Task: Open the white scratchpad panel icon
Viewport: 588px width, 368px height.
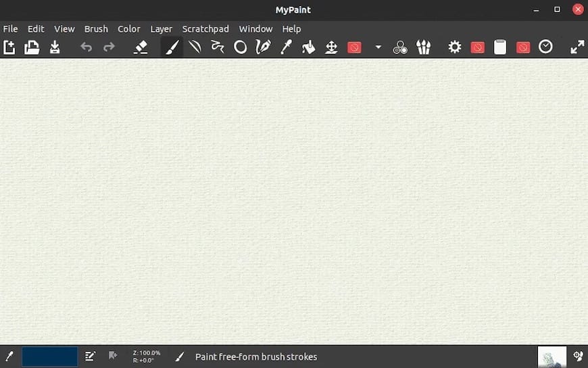Action: click(x=500, y=47)
